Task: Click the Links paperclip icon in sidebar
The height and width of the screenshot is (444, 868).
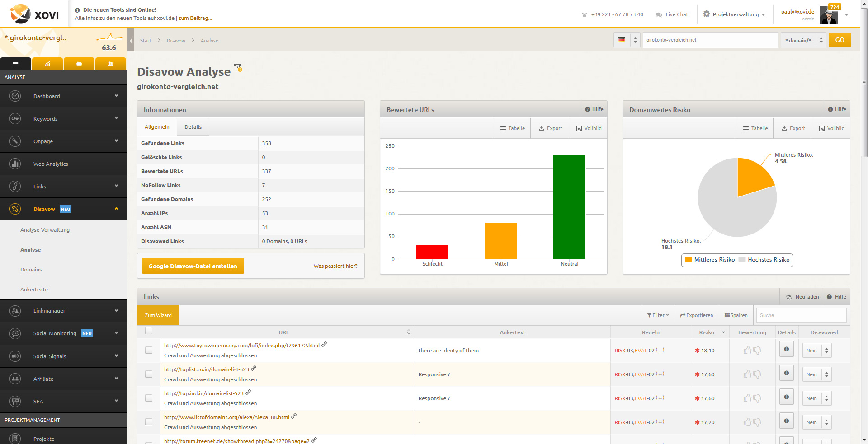Action: (x=15, y=186)
